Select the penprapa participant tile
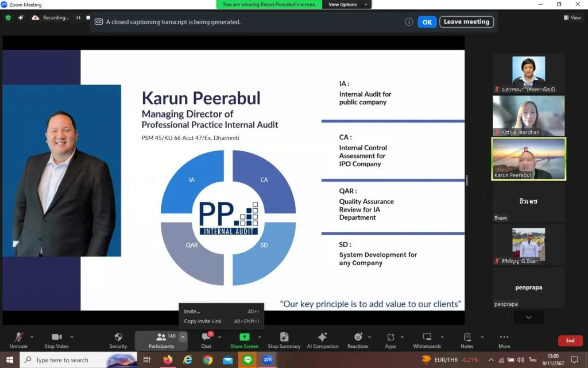The height and width of the screenshot is (368, 588). [x=528, y=288]
